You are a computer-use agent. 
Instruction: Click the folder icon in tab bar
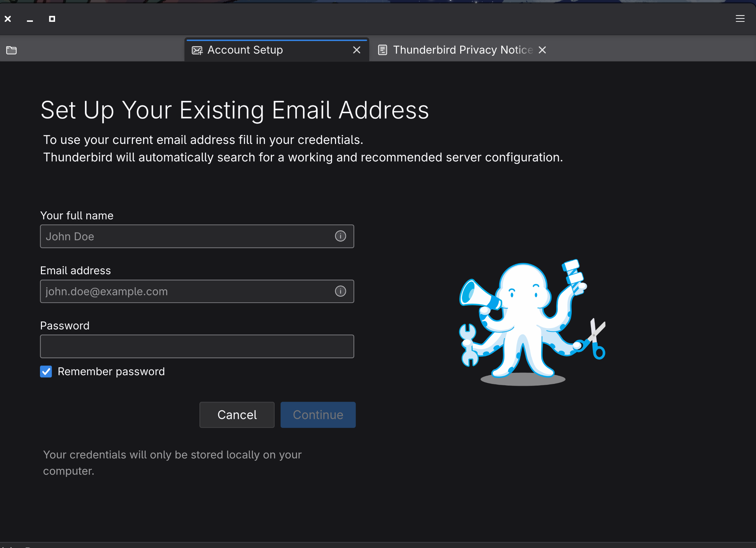pos(11,50)
